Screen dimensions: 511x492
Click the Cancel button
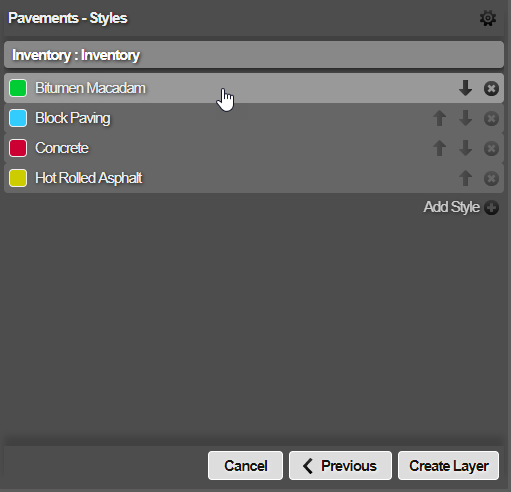(245, 466)
